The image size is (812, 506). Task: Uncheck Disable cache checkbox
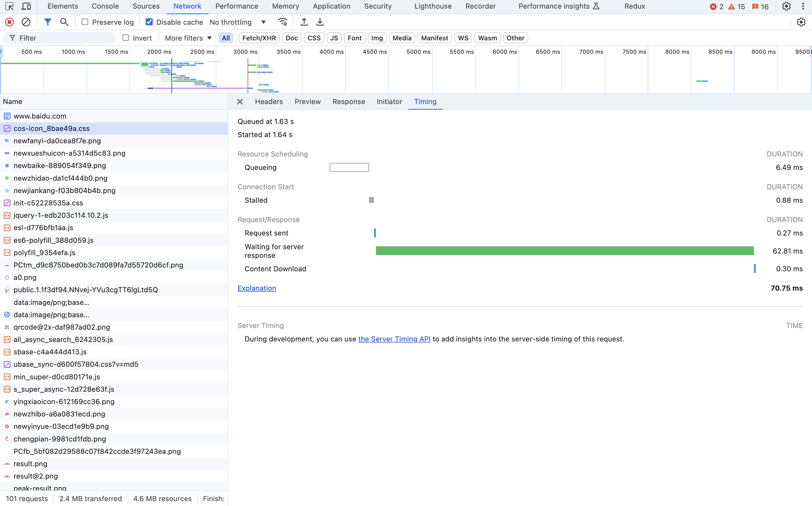[149, 22]
